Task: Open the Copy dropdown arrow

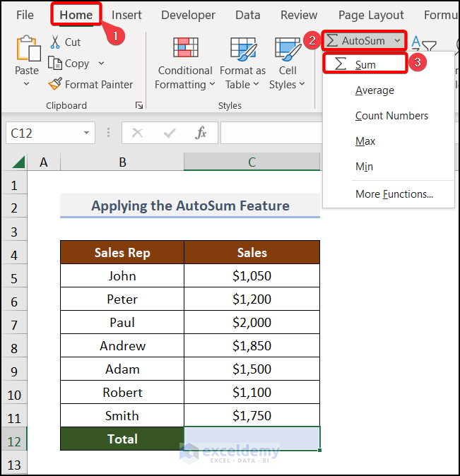Action: pyautogui.click(x=101, y=64)
